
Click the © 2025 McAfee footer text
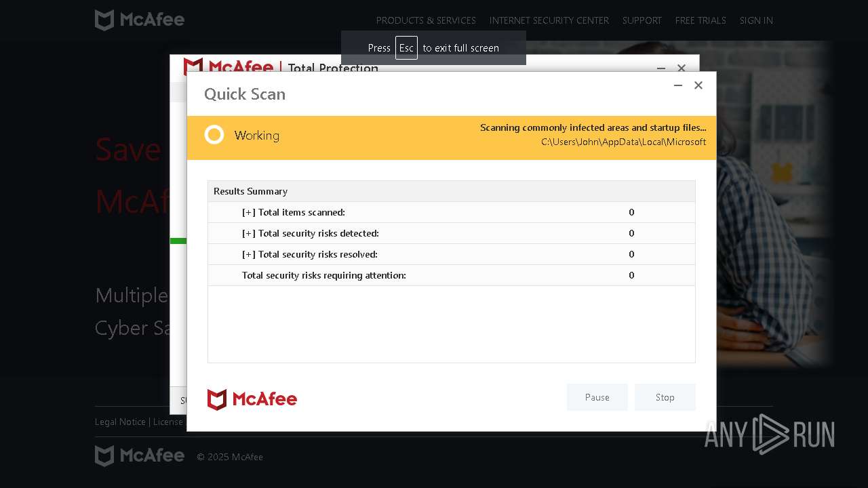(230, 457)
